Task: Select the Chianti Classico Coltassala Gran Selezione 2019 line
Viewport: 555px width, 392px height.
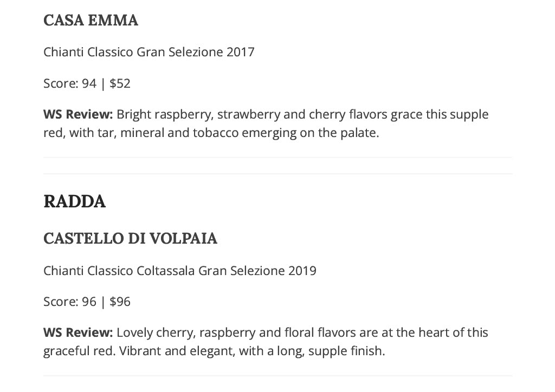Action: (x=180, y=271)
